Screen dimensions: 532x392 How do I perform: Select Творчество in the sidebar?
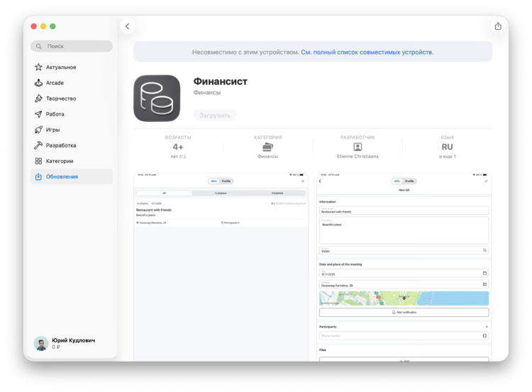coord(60,99)
